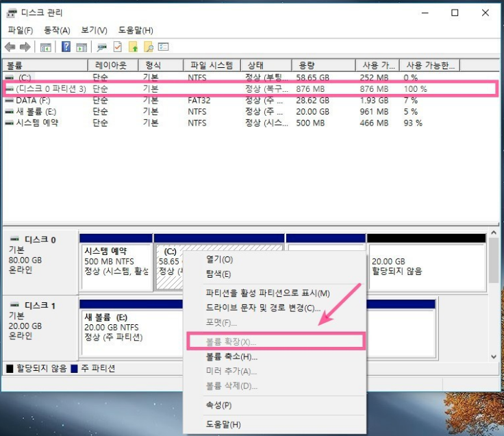Click the magnifier search toolbar icon
504x436 pixels.
148,47
